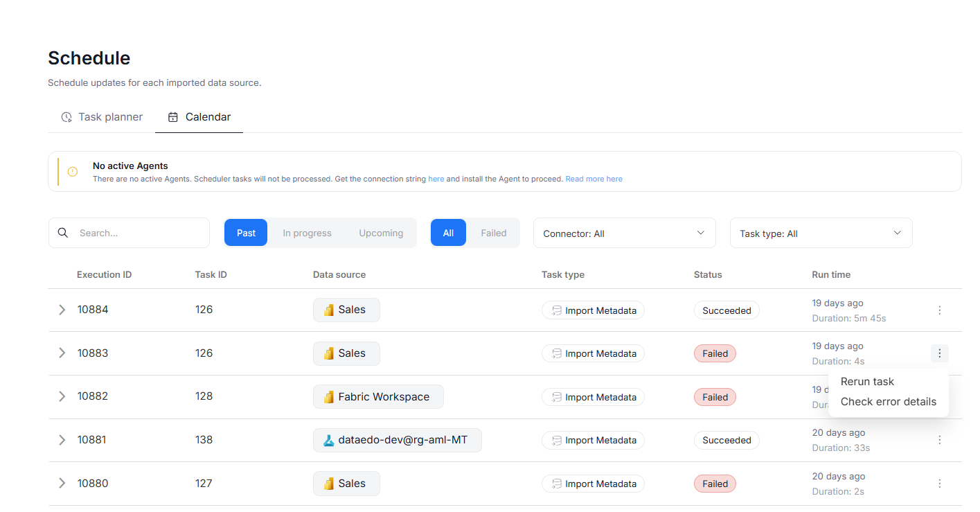
Task: Switch to the Task planner tab
Action: 102,117
